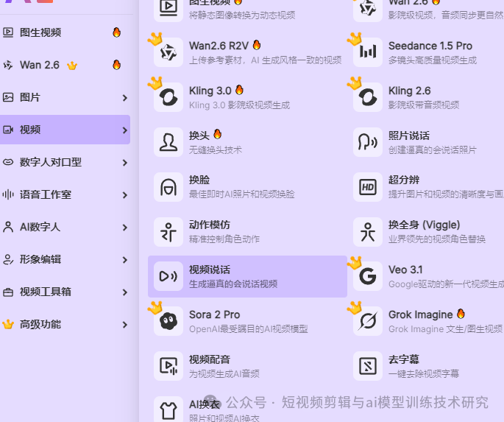Click the 换脸 face swap icon
This screenshot has width=504, height=422.
click(x=168, y=187)
